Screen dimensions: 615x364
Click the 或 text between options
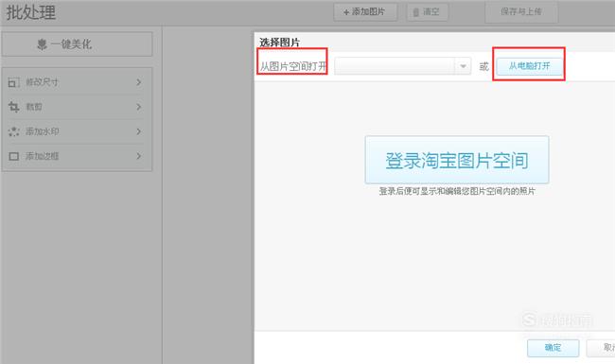484,66
